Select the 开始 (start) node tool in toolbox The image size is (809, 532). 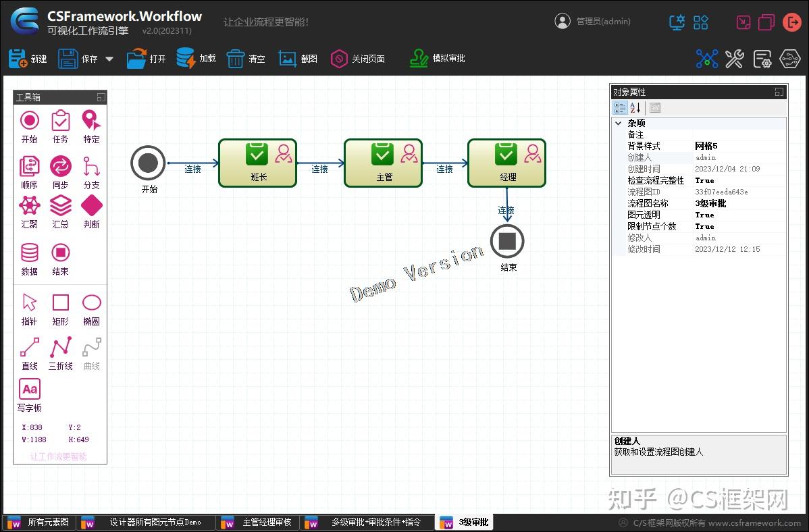(29, 122)
